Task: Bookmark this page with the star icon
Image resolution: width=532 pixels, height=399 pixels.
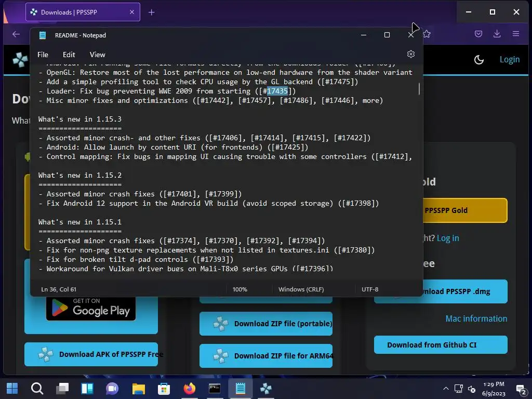Action: coord(427,34)
